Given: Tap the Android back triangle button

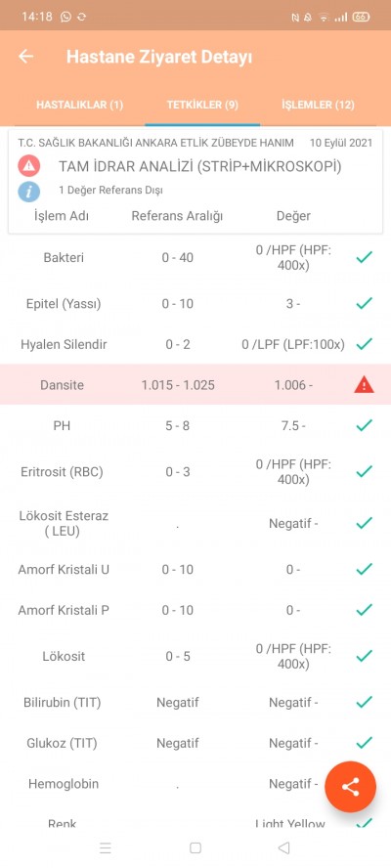Looking at the screenshot, I should pos(284,847).
